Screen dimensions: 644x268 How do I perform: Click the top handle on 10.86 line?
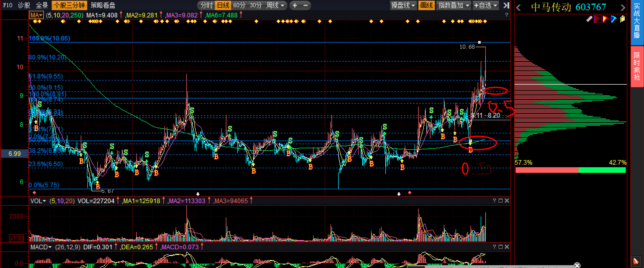click(479, 42)
